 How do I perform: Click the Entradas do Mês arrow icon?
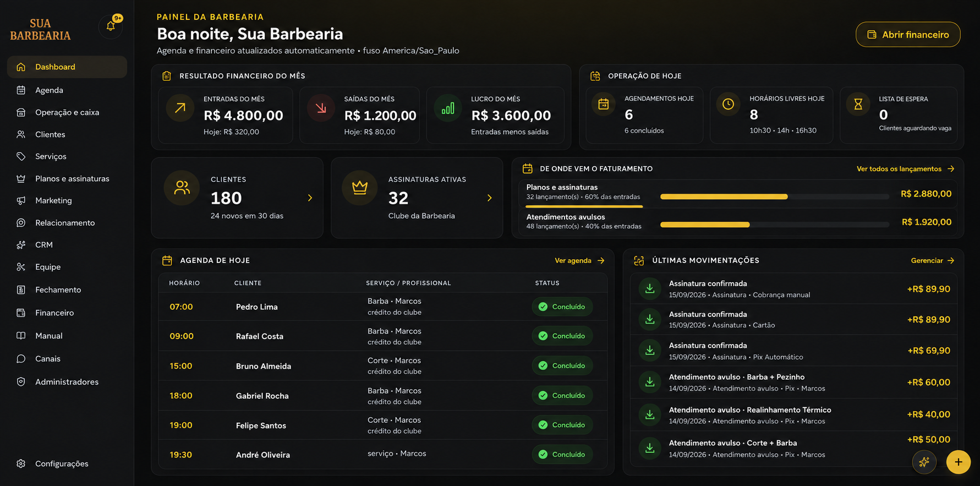pos(180,108)
